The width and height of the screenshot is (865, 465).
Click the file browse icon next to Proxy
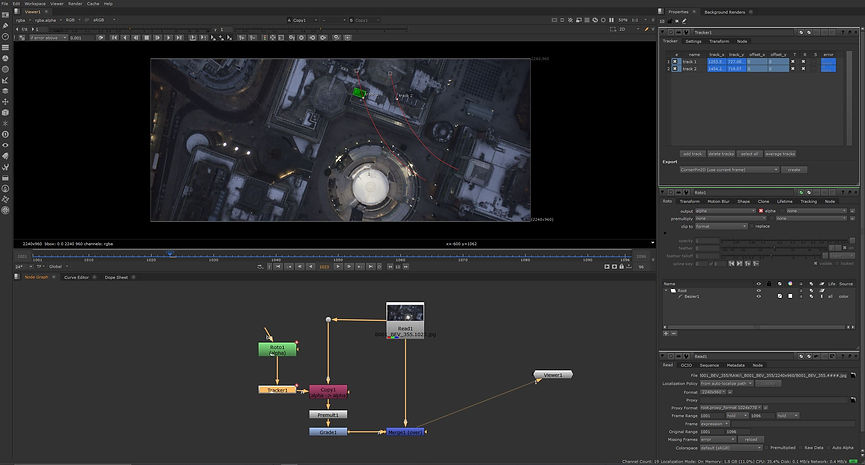pyautogui.click(x=853, y=400)
